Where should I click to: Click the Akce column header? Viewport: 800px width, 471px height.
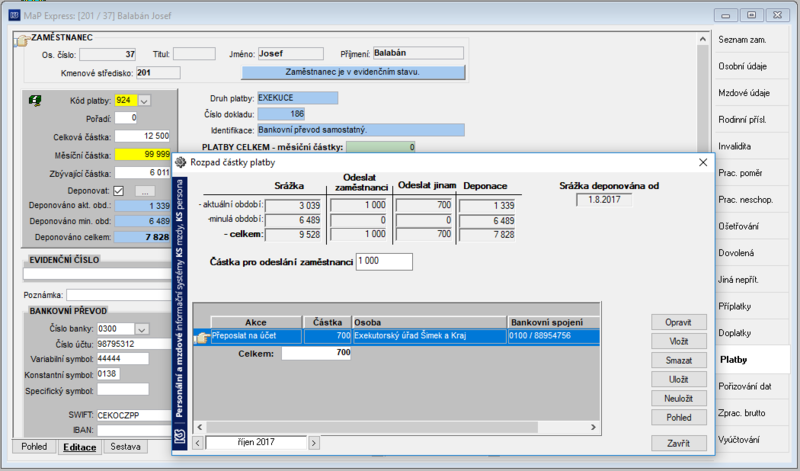pos(256,323)
